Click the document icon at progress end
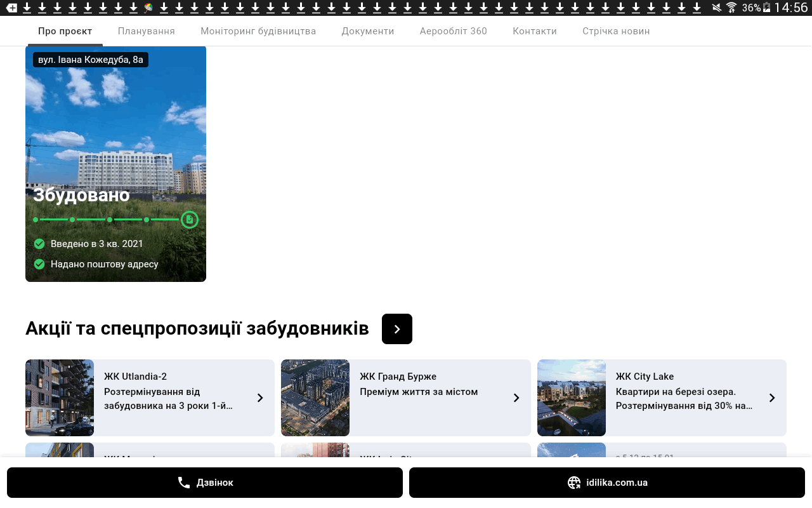Screen dimensions: 812x508 (189, 220)
